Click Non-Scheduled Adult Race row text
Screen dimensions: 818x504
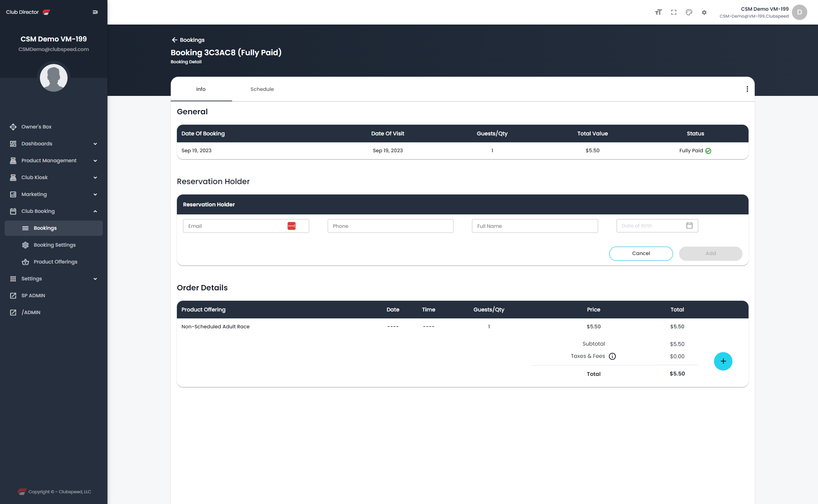215,326
